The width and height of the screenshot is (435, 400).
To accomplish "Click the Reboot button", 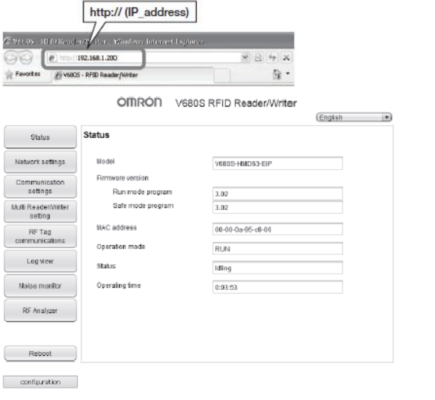I will click(x=40, y=354).
